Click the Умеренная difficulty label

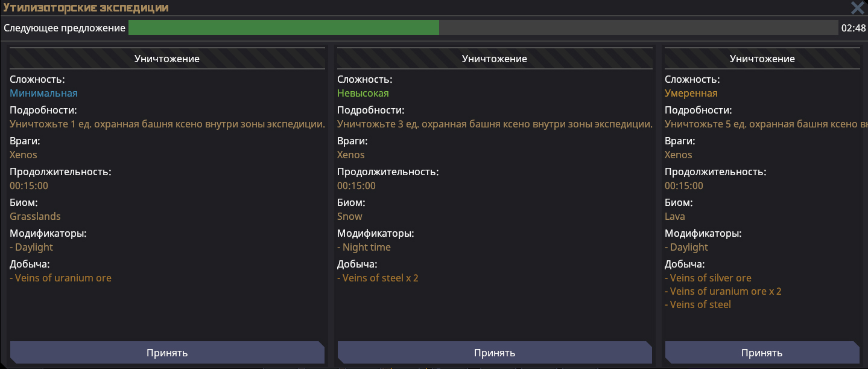coord(691,93)
